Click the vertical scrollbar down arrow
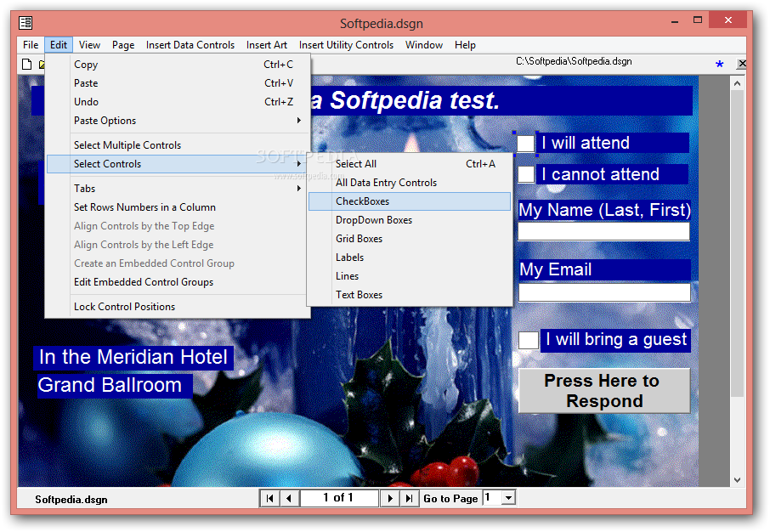The height and width of the screenshot is (532, 770). point(737,479)
